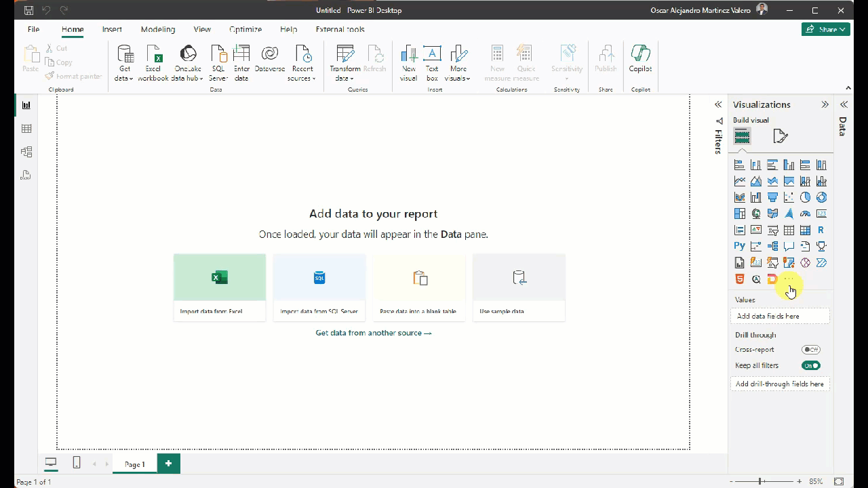Open the DAX query view

tap(26, 175)
